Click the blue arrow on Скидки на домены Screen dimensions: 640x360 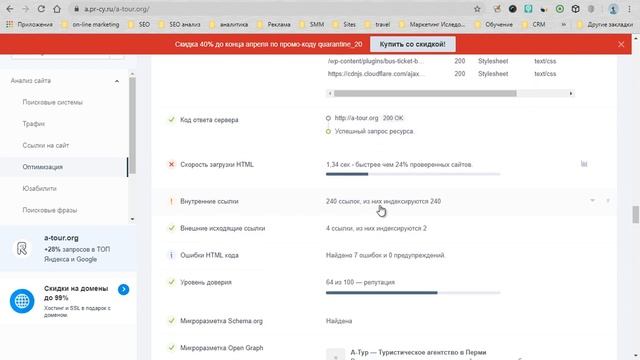click(124, 289)
